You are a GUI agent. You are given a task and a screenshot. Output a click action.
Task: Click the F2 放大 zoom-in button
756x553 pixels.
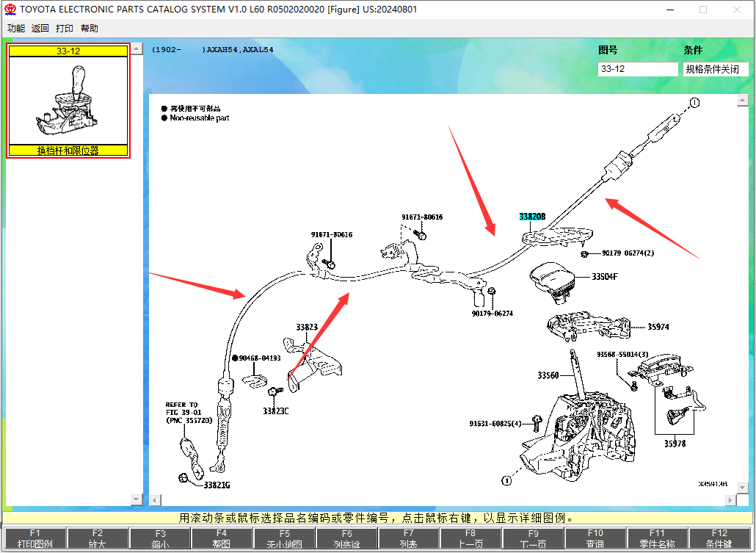coord(98,538)
